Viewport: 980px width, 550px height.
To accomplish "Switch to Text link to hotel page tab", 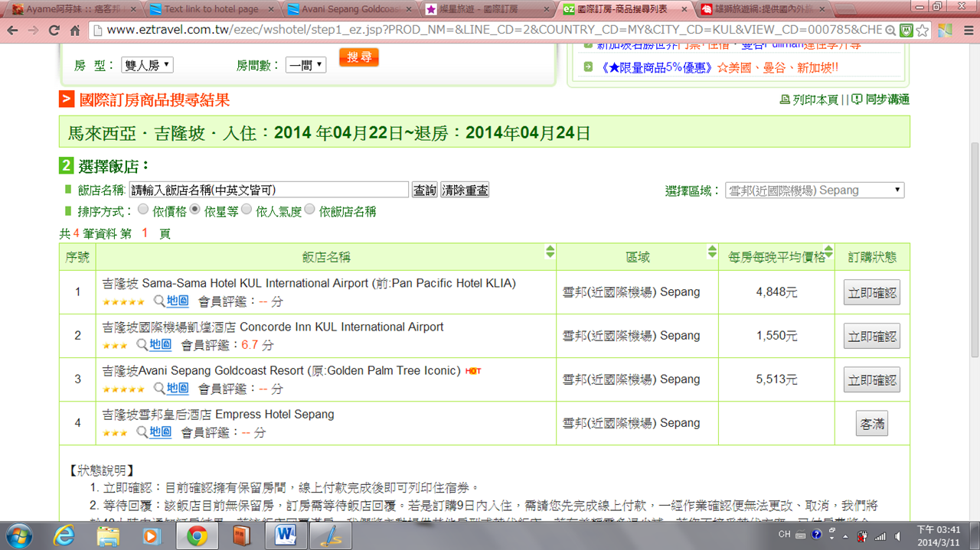I will click(x=212, y=9).
